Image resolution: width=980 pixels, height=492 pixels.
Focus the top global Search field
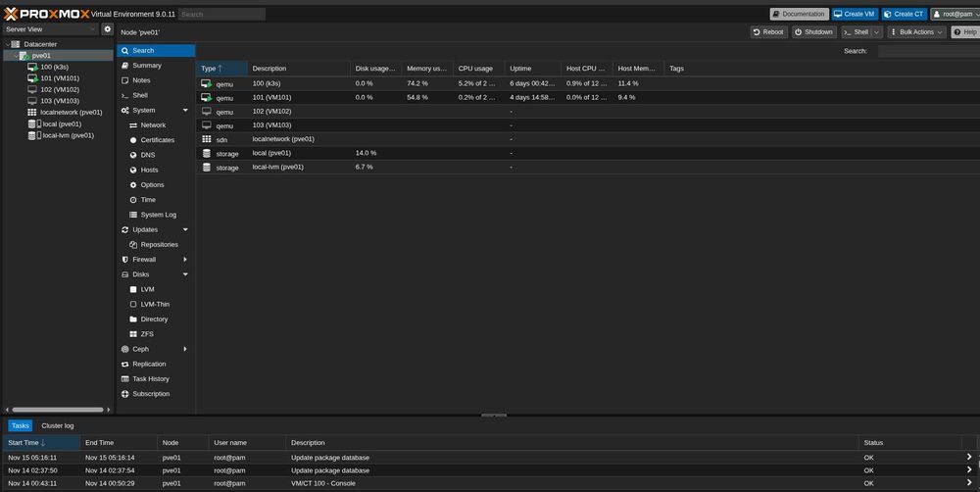point(221,15)
